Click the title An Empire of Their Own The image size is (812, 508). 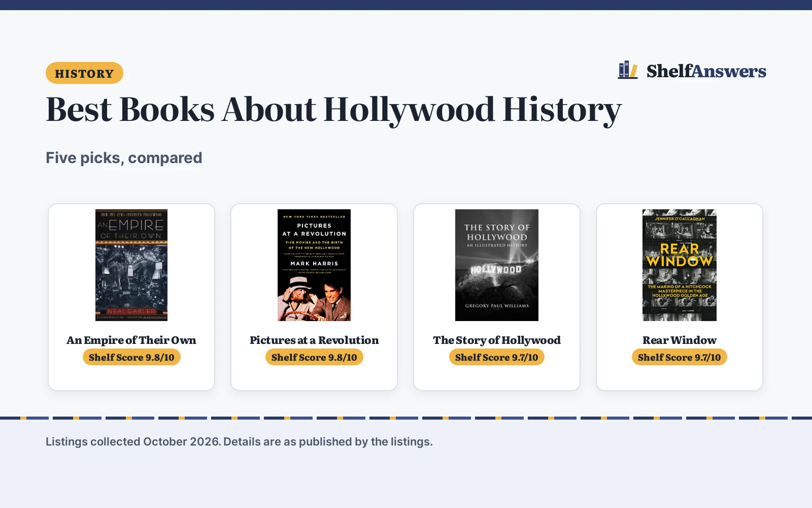point(131,340)
